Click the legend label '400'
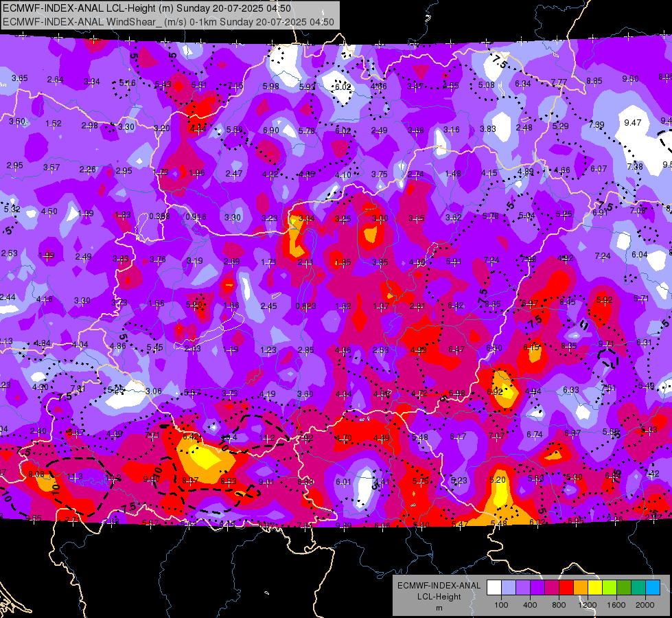Screen dimensions: 672x618 [x=530, y=605]
